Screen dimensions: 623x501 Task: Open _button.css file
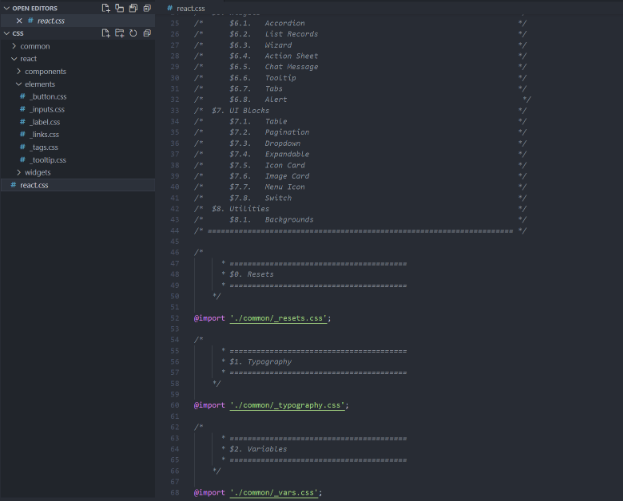48,97
